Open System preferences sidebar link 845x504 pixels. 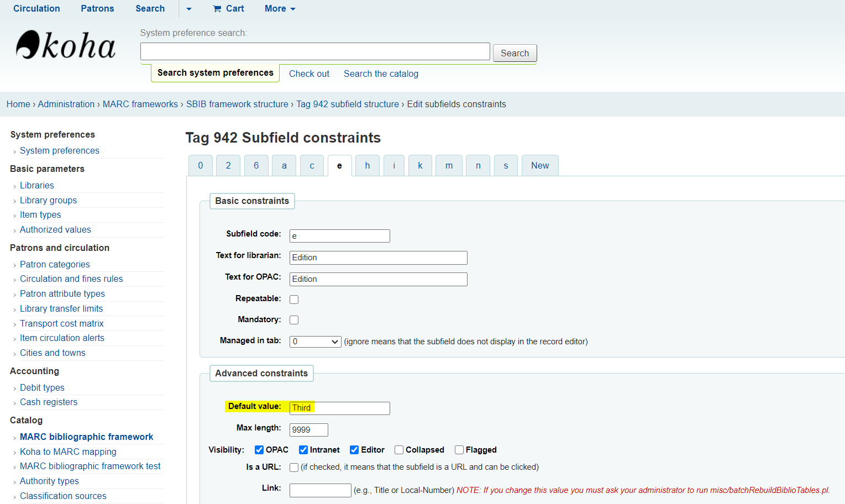point(60,150)
